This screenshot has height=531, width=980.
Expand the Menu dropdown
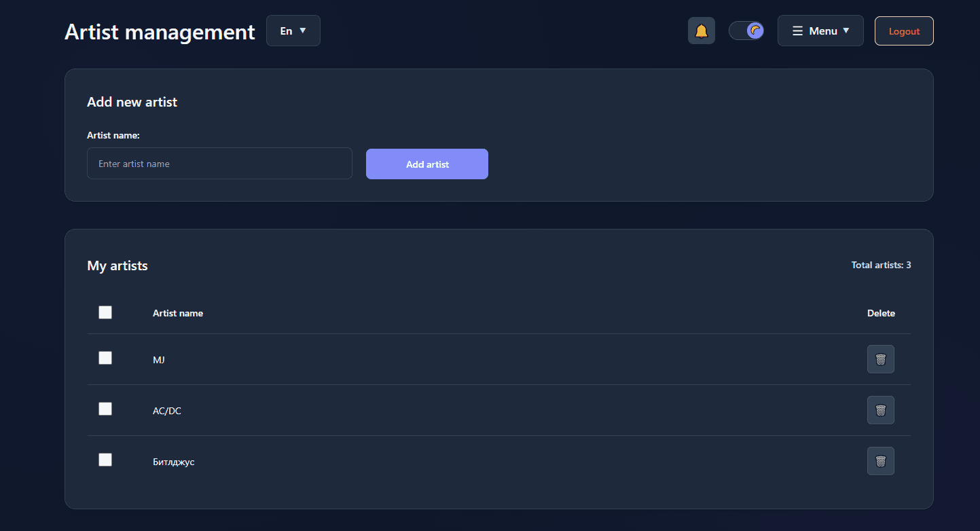[x=820, y=31]
